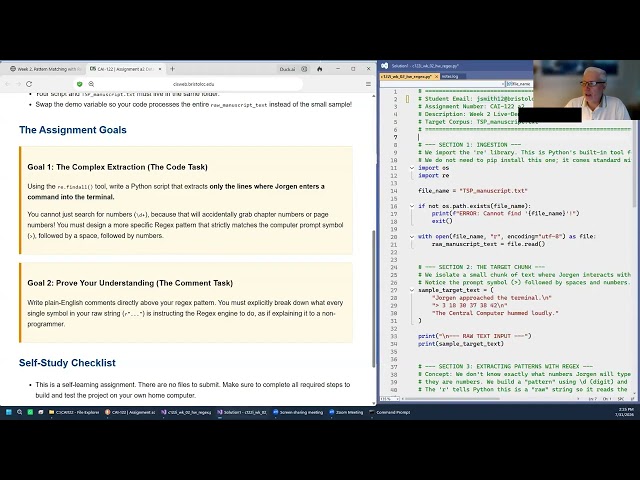Open Screen sharing meeting taskbar item
Screen dimensions: 640x480
click(298, 412)
